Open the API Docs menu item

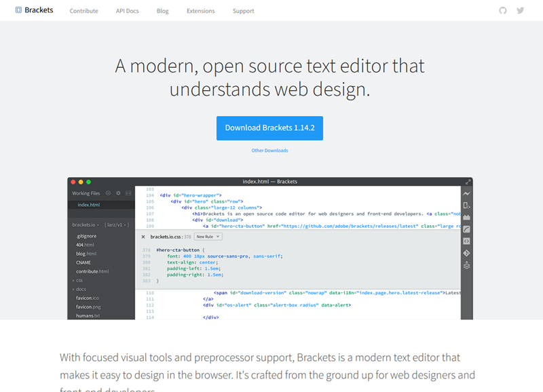[x=127, y=11]
